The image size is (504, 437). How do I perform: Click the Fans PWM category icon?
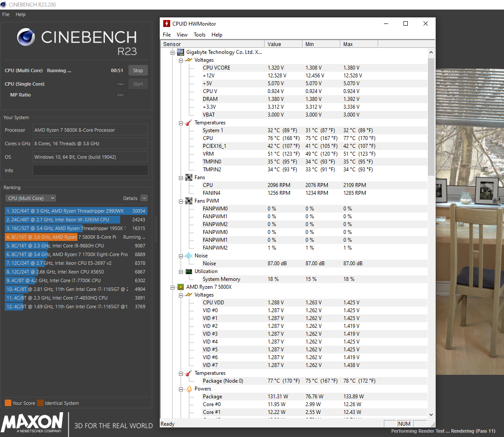[189, 201]
